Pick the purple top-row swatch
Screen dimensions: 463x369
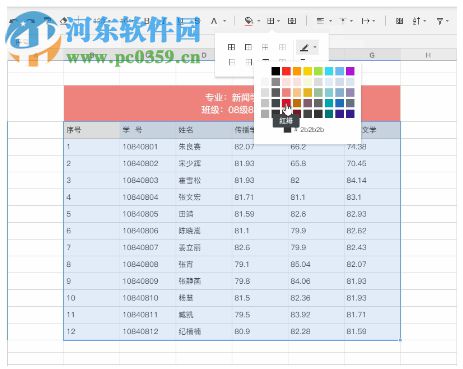coord(350,71)
